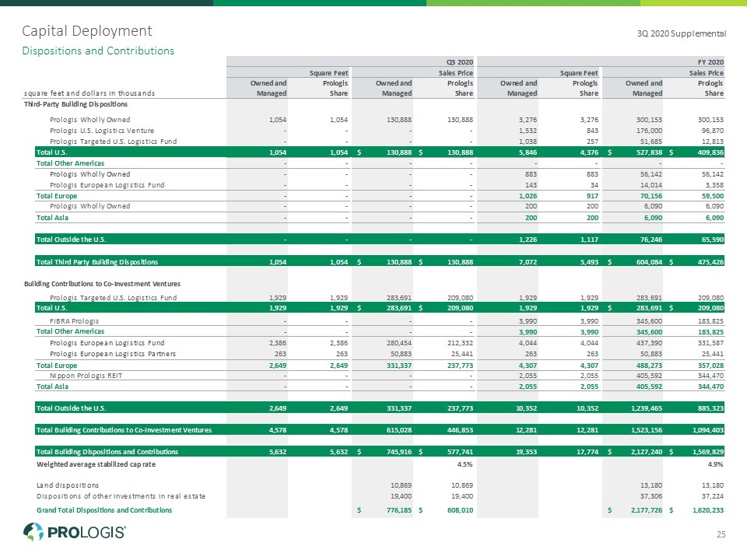Click the Total Building Contributions to Co-Investment Ventures label
The image size is (747, 560).
(124, 430)
